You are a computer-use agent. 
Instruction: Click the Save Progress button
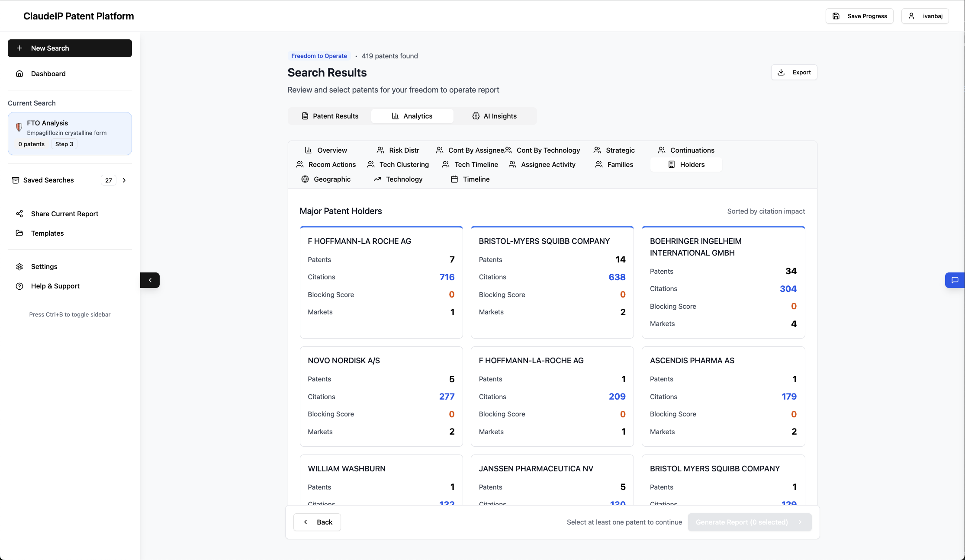point(859,16)
